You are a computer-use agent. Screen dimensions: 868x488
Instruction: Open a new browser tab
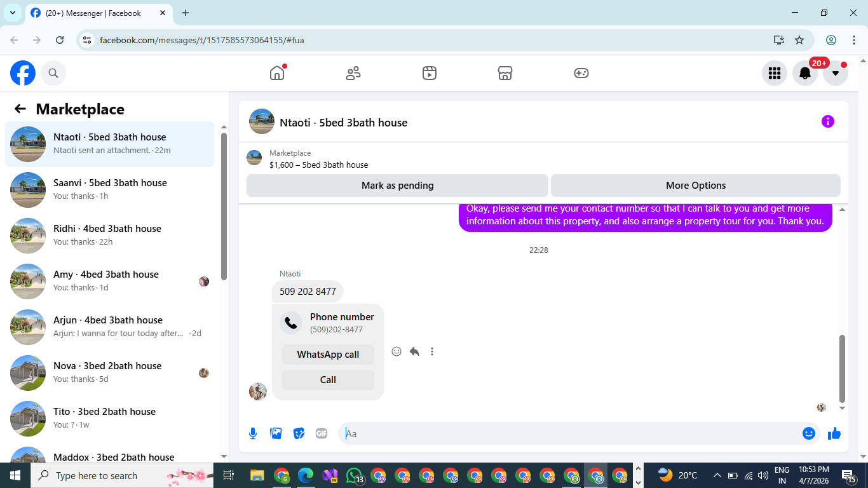(186, 13)
